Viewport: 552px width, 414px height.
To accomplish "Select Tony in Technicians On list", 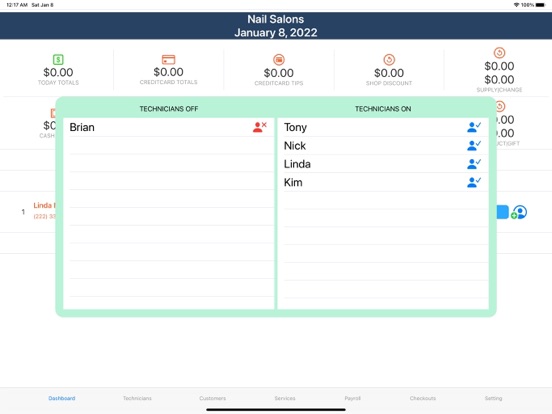I will pyautogui.click(x=383, y=127).
